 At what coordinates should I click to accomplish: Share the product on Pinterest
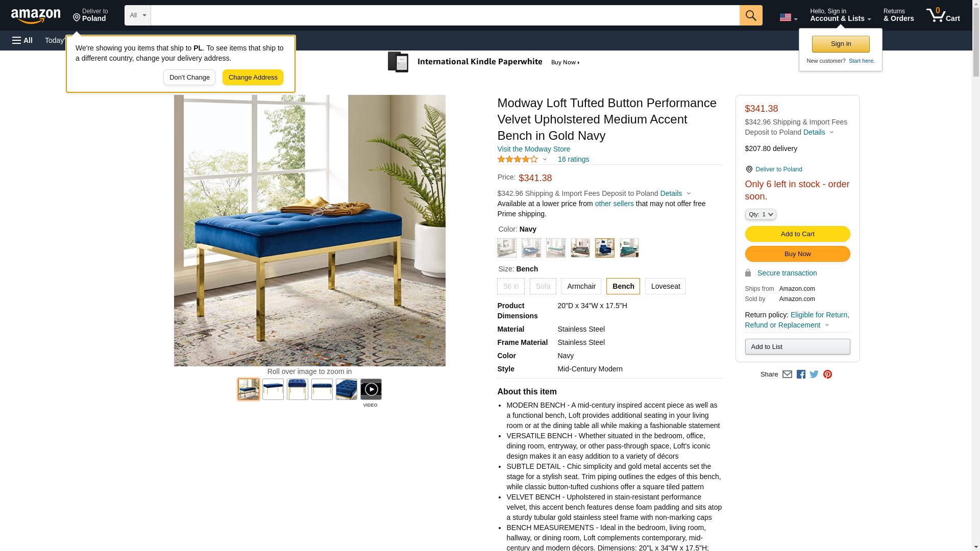pyautogui.click(x=827, y=374)
